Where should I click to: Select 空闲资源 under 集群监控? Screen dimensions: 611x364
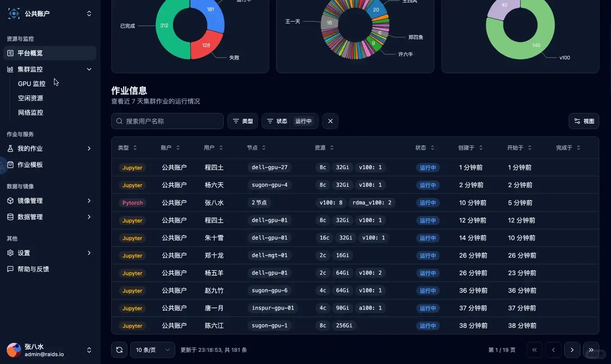[x=30, y=98]
